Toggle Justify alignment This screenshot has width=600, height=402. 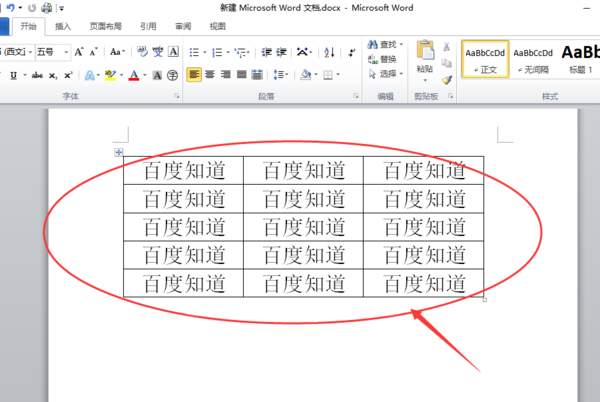241,75
